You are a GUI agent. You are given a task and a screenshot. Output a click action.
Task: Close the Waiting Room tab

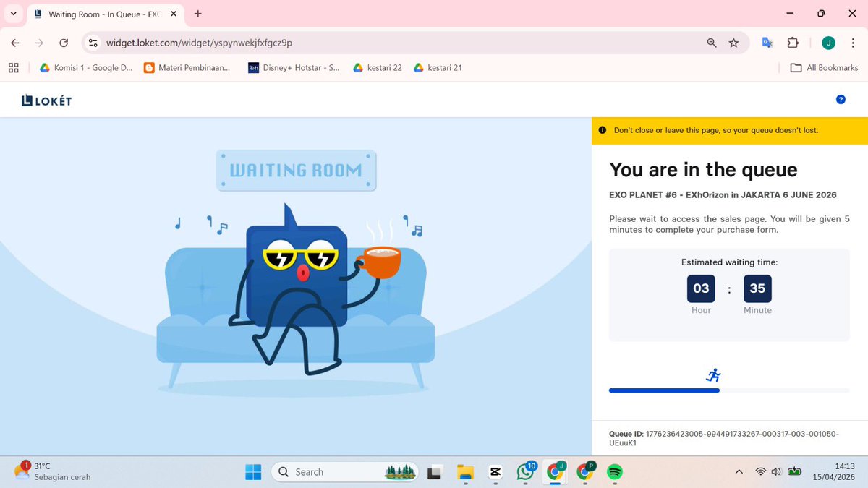click(x=174, y=14)
